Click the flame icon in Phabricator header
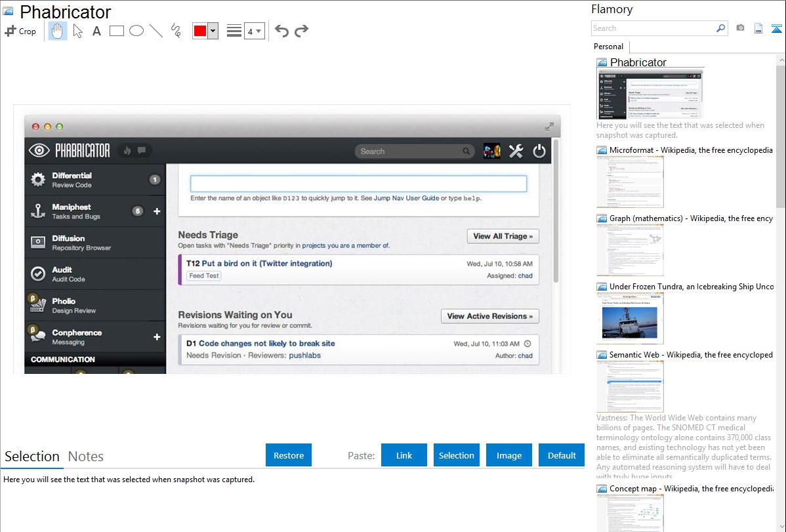This screenshot has height=532, width=786. click(x=127, y=150)
